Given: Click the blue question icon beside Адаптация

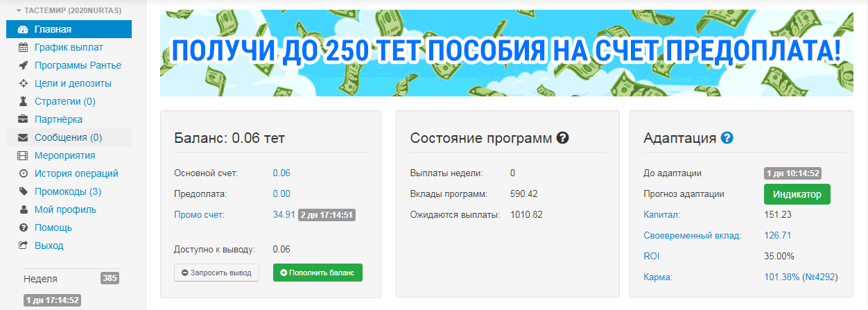Looking at the screenshot, I should (727, 138).
